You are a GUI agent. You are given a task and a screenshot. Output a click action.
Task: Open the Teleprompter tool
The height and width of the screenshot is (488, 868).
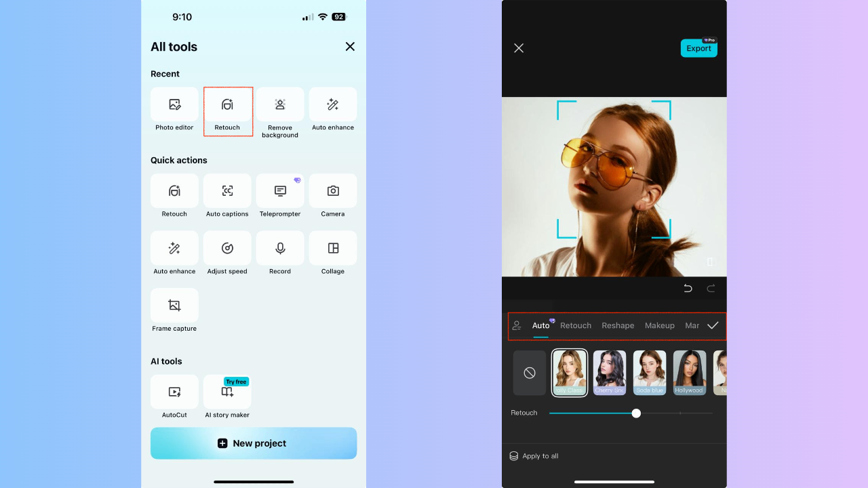(x=280, y=197)
